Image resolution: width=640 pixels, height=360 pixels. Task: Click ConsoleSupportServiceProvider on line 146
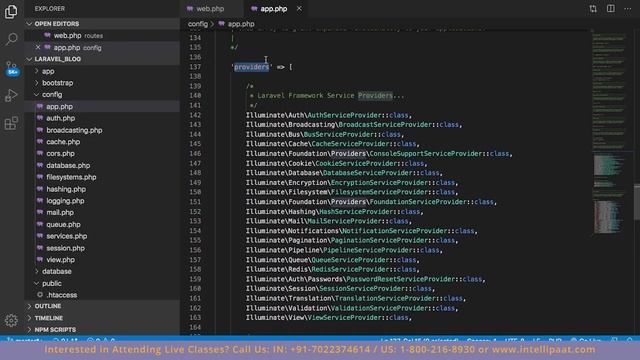click(426, 153)
